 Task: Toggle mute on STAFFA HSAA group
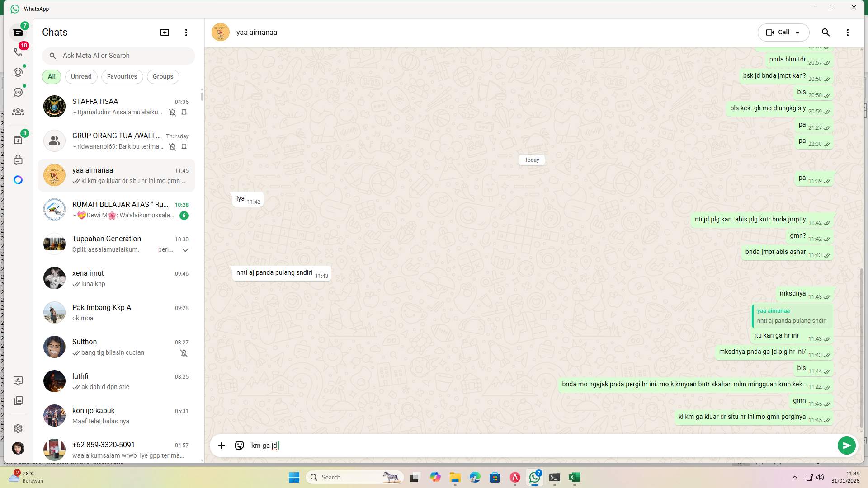[x=173, y=113]
